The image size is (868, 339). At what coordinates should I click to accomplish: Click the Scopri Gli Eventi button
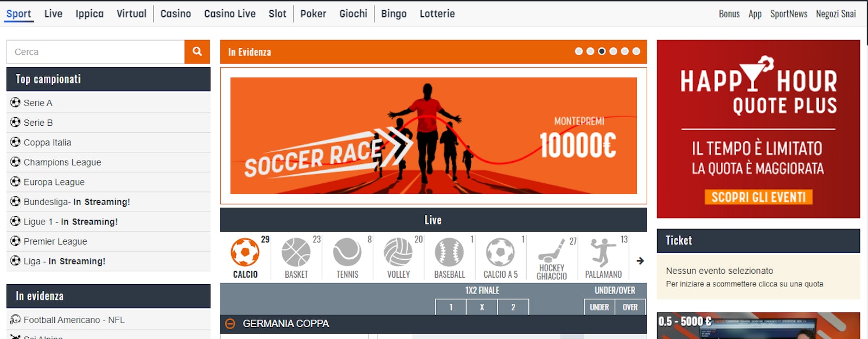tap(758, 197)
